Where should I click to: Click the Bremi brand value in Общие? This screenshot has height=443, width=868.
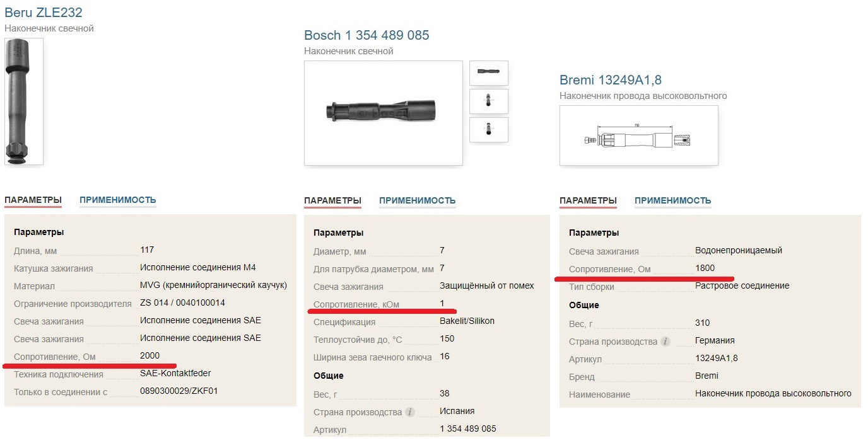tap(707, 376)
